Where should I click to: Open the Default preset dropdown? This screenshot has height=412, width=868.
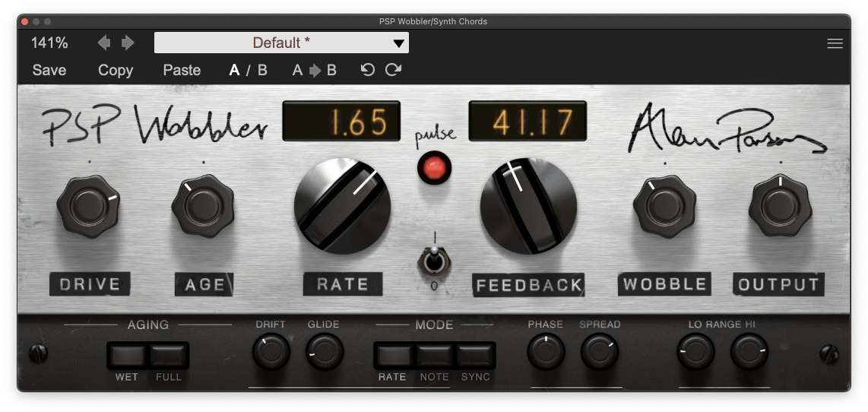(x=281, y=43)
